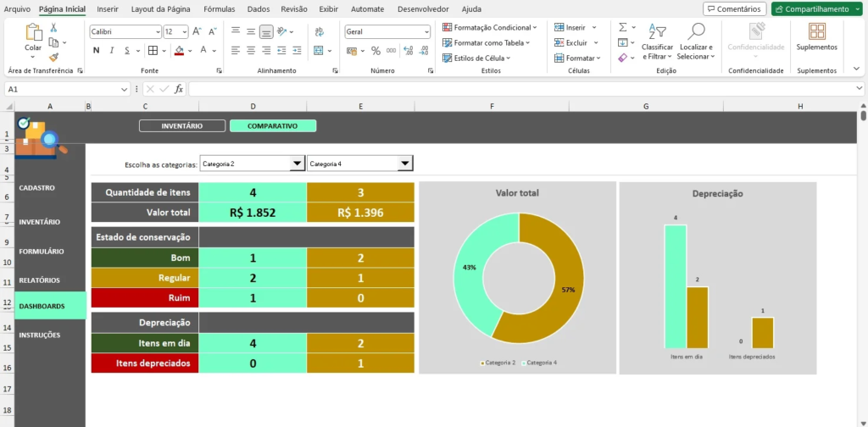Toggle bold (N) formatting
This screenshot has height=427, width=868.
point(97,50)
